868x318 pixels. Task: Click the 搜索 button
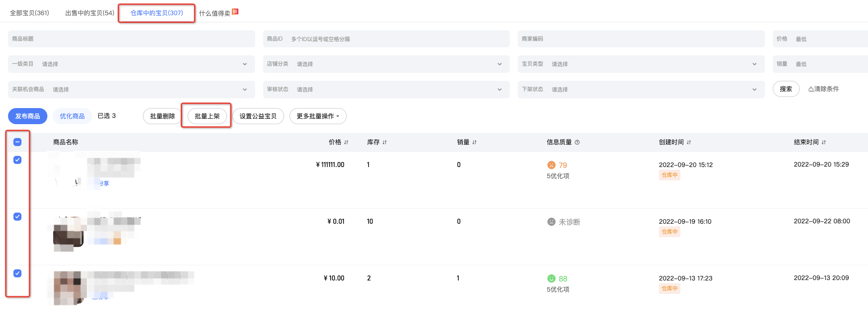click(x=786, y=89)
